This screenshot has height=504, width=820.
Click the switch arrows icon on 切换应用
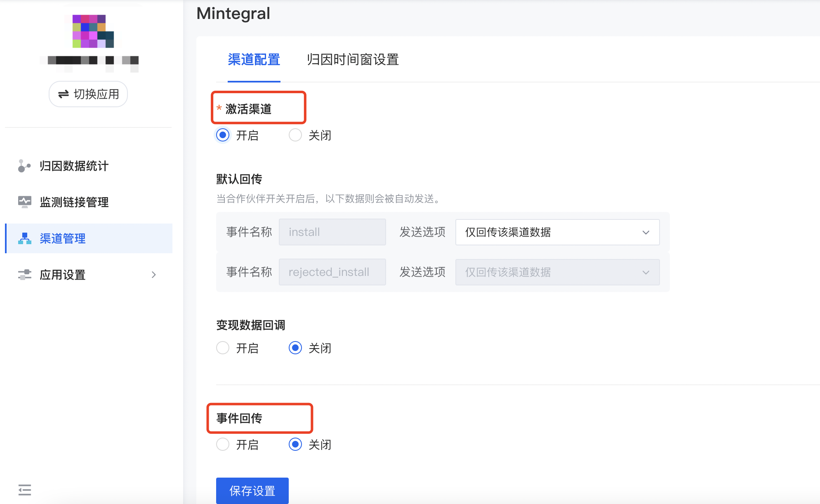pyautogui.click(x=63, y=94)
